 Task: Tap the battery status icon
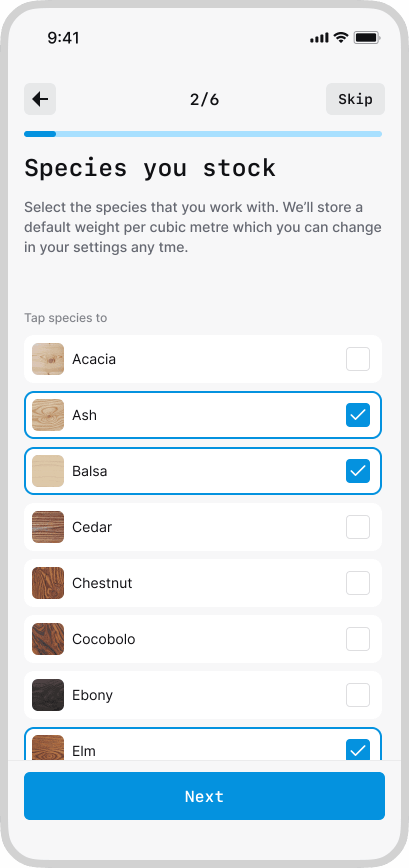click(367, 37)
